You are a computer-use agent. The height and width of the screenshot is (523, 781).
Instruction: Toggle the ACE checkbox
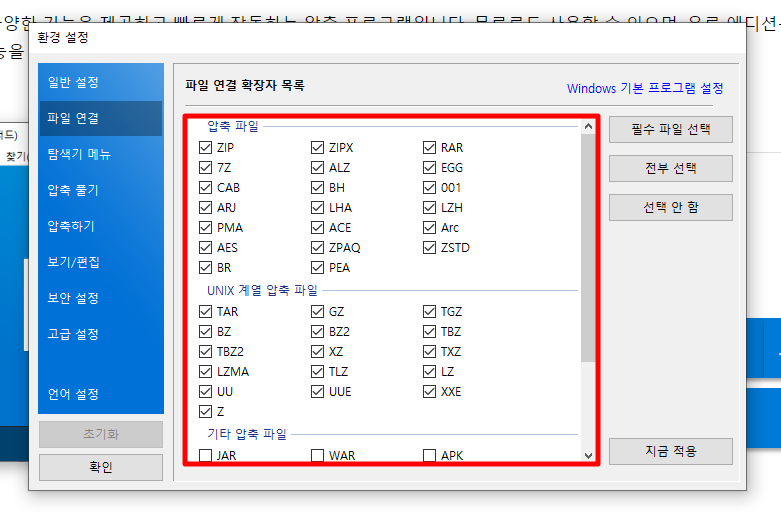(x=317, y=228)
